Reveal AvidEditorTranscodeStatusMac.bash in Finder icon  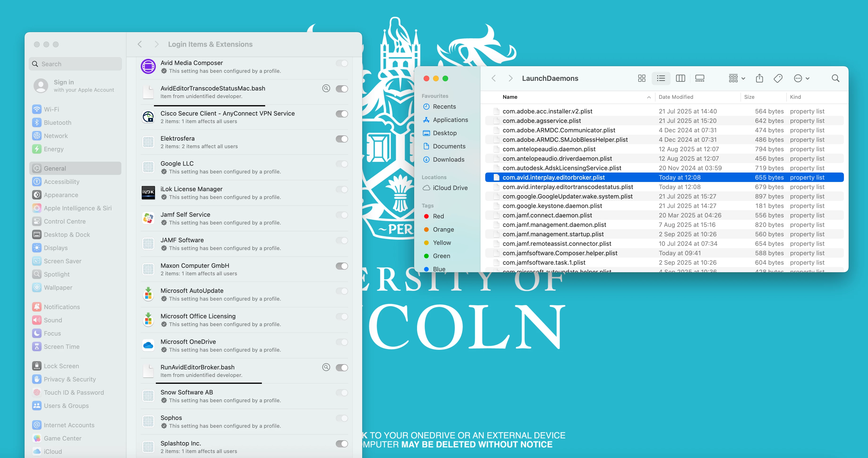[326, 88]
